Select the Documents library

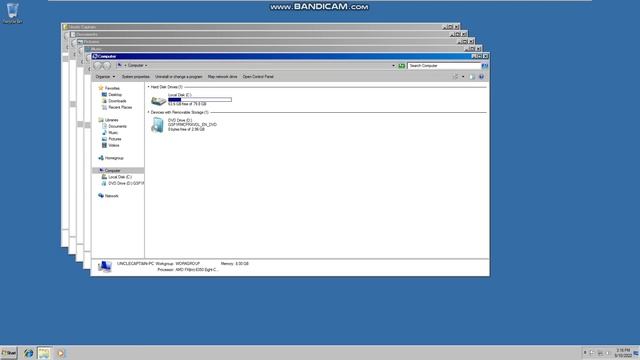(x=117, y=127)
